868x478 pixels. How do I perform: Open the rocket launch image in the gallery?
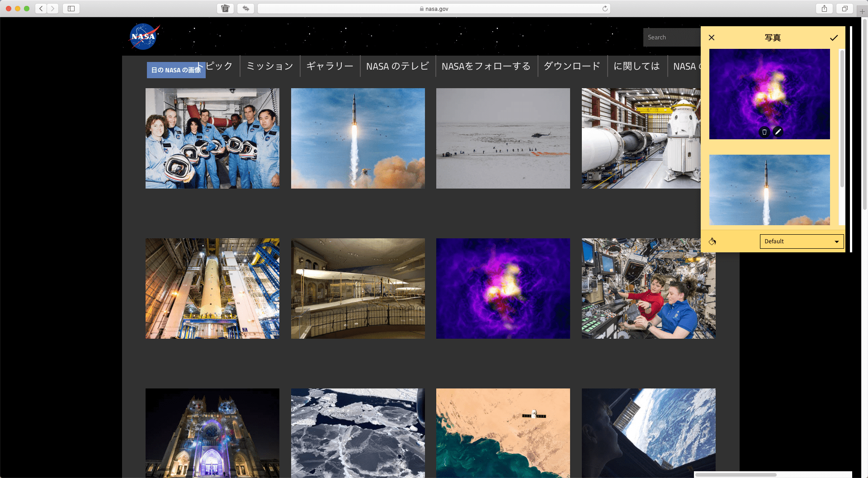pyautogui.click(x=358, y=138)
